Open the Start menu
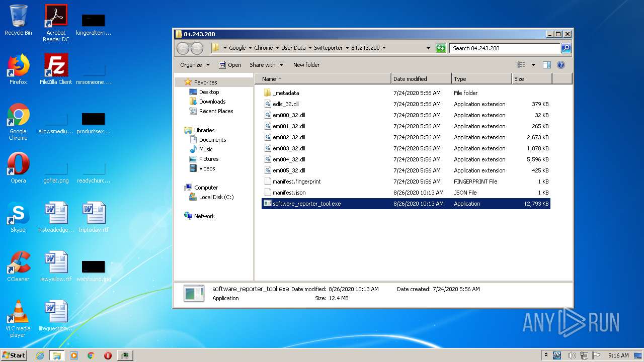 click(14, 355)
